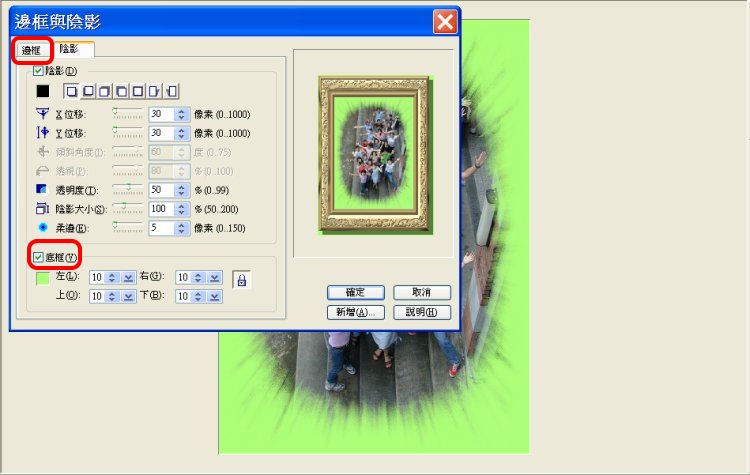Screen dimensions: 750x475
Task: Open the 左 margin dropdown arrow
Action: tap(129, 277)
